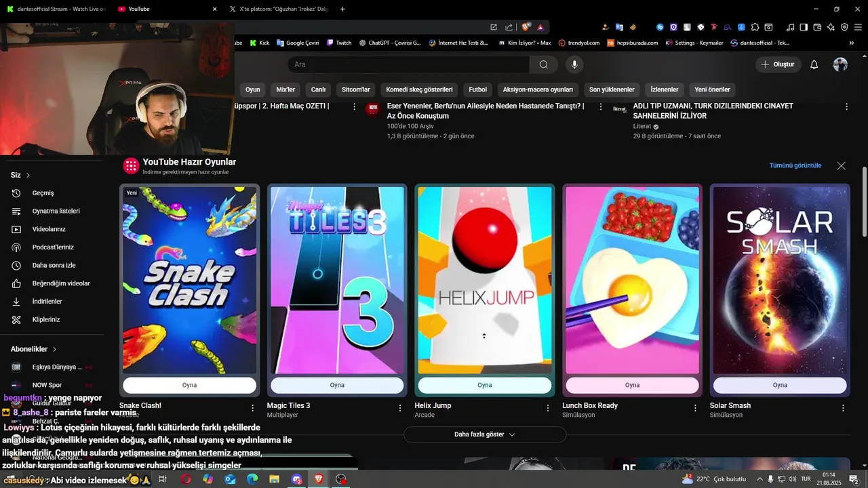The height and width of the screenshot is (488, 868).
Task: Open File Explorer from the taskbar
Action: coord(274,479)
